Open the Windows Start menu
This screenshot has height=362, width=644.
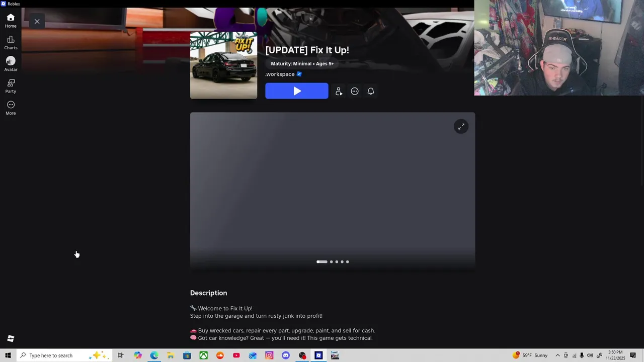click(x=8, y=355)
